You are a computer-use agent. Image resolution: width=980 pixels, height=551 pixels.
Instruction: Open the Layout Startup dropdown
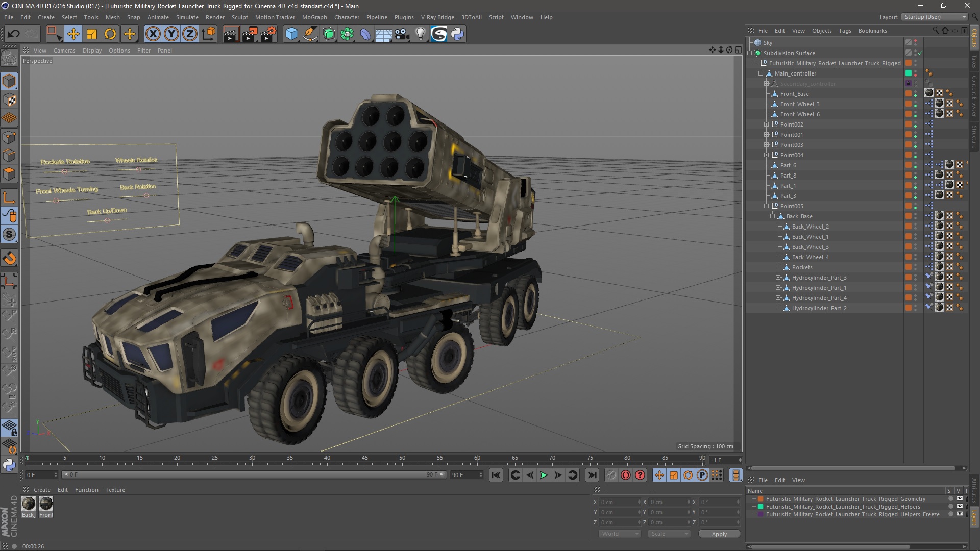935,17
